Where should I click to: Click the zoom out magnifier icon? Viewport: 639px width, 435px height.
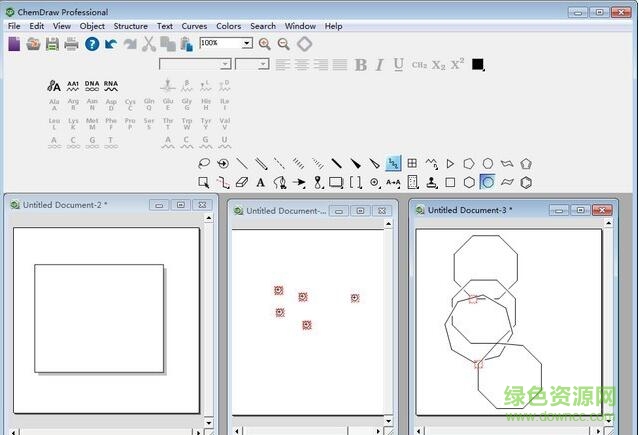coord(284,44)
